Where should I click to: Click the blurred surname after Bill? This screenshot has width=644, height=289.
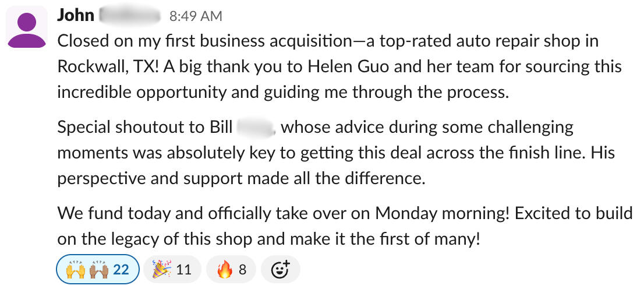point(256,126)
